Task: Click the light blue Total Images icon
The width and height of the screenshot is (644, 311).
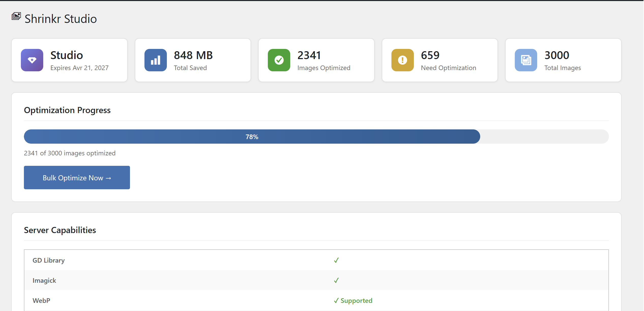Action: (x=526, y=60)
